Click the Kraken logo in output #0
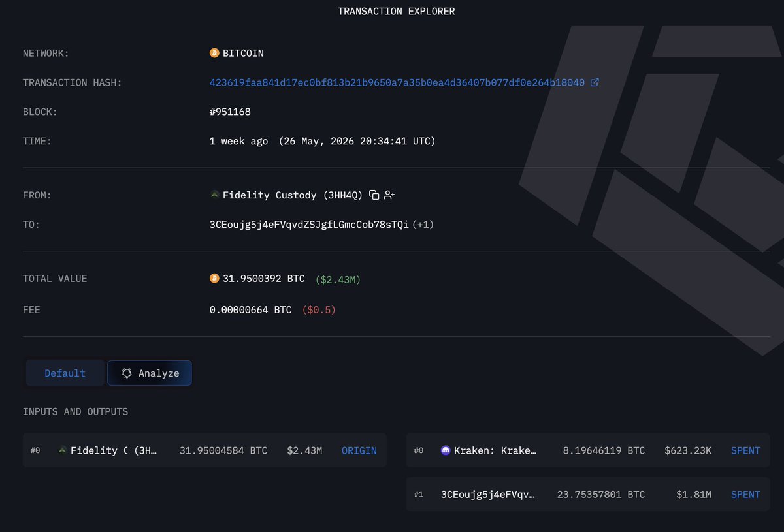 (446, 450)
